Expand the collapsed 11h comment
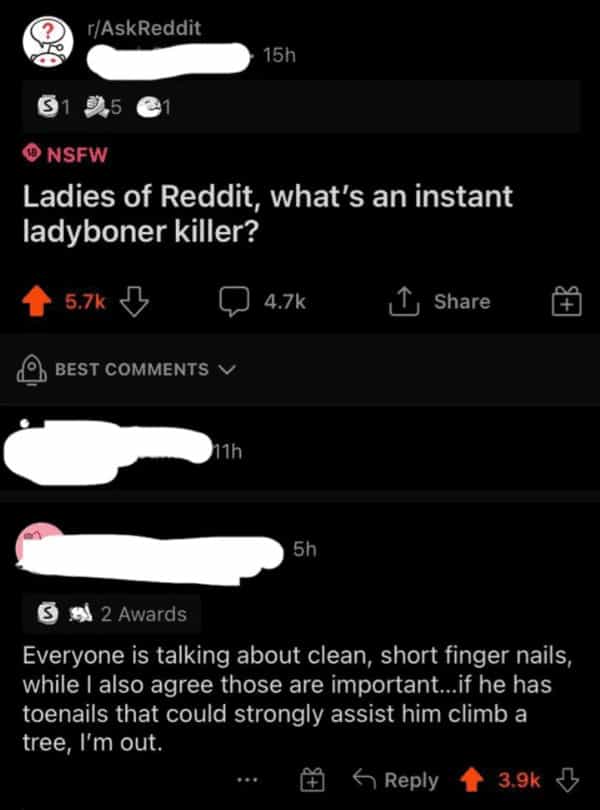Image resolution: width=600 pixels, height=810 pixels. (x=300, y=452)
